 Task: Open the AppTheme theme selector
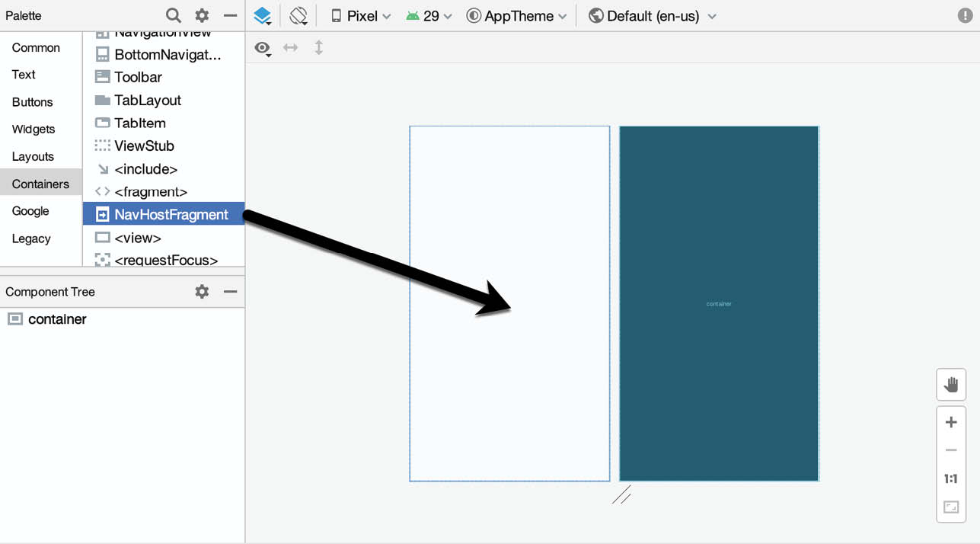click(516, 16)
